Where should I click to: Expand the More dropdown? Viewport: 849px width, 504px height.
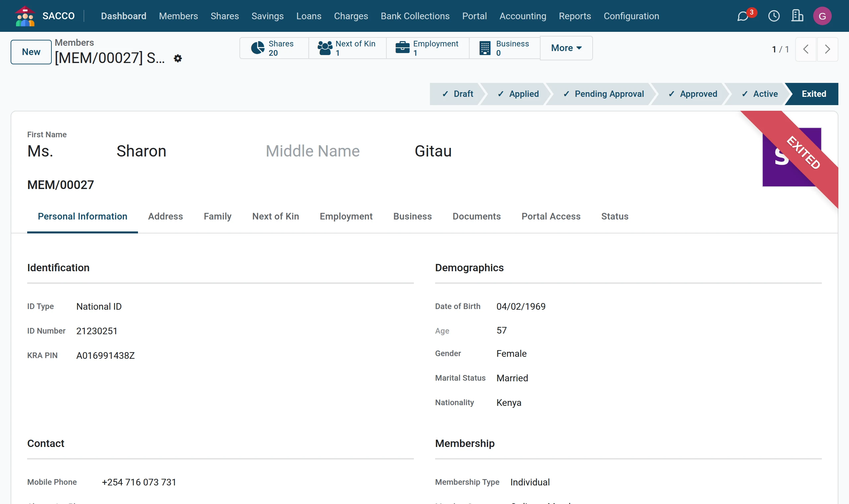(566, 48)
